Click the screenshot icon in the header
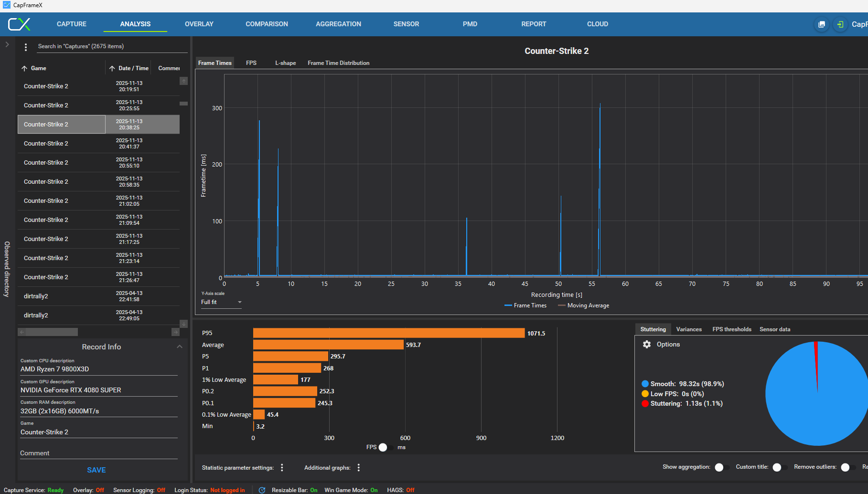The height and width of the screenshot is (494, 868). 822,24
